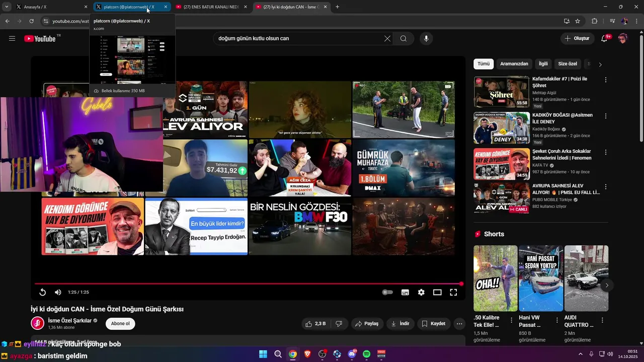Screen dimensions: 644x362
Task: Show more filter chips with right arrow
Action: (600, 64)
